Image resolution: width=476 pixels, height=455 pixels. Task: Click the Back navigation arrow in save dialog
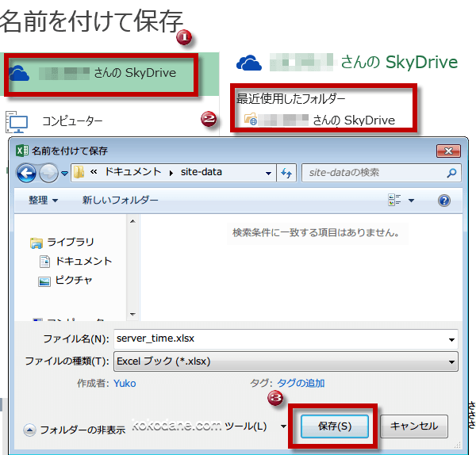tap(26, 173)
